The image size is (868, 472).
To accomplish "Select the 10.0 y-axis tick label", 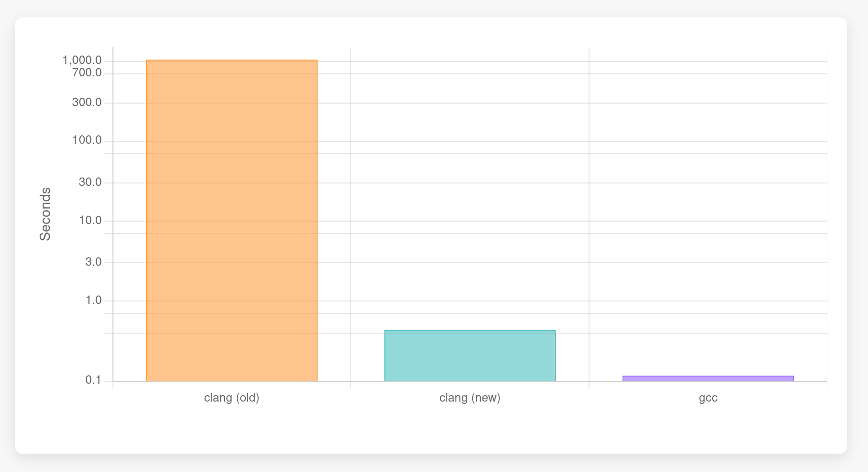I will click(90, 220).
